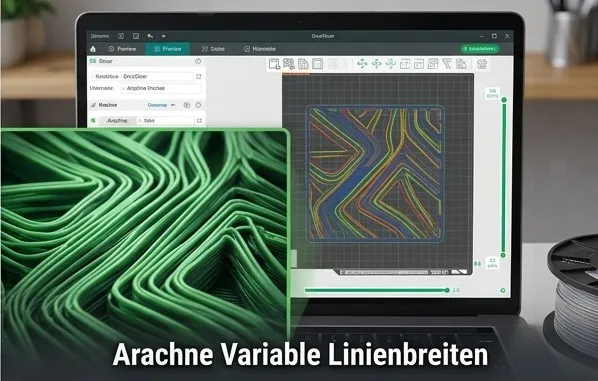Image resolution: width=598 pixels, height=381 pixels.
Task: Open the second preset dropdown field
Action: coord(161,88)
